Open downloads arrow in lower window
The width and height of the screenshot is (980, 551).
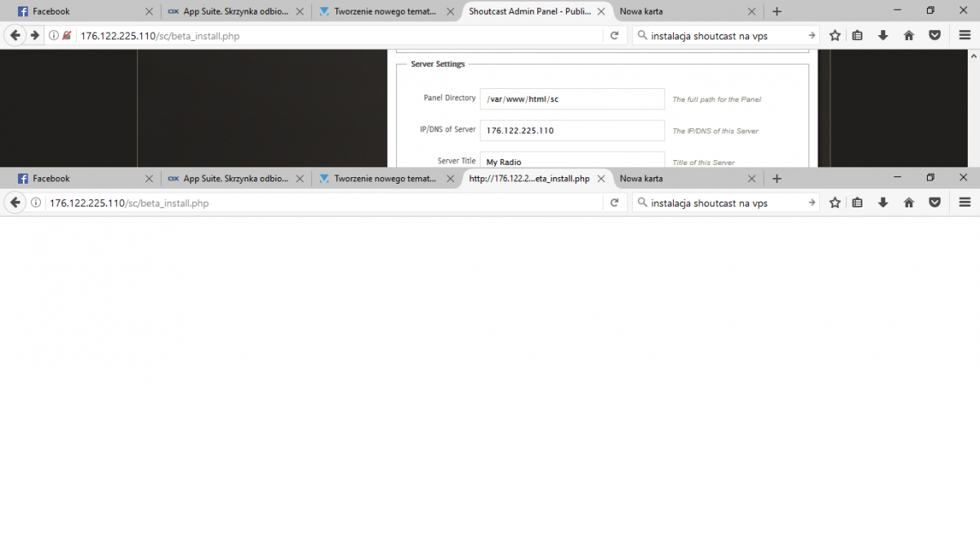[883, 202]
